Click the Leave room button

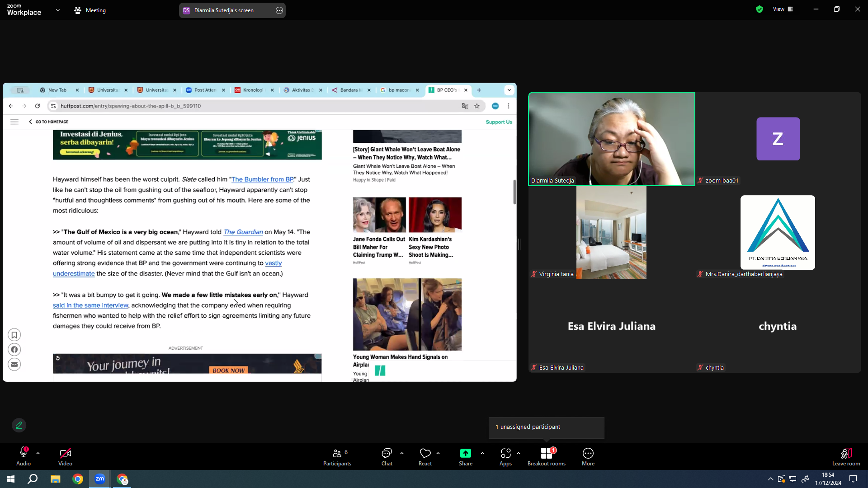(846, 456)
